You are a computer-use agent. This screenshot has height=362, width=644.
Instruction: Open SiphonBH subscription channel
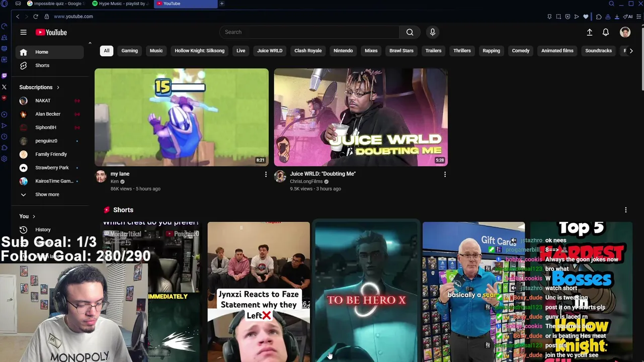[x=49, y=128]
